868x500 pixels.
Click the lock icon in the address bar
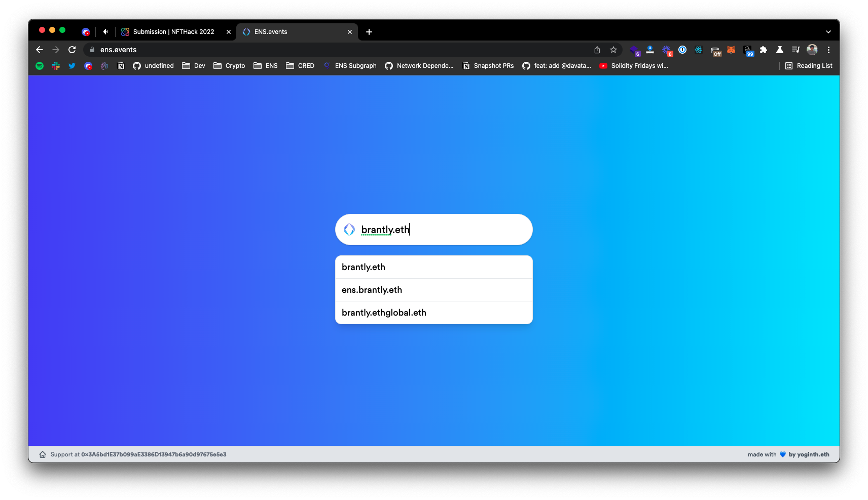point(92,50)
